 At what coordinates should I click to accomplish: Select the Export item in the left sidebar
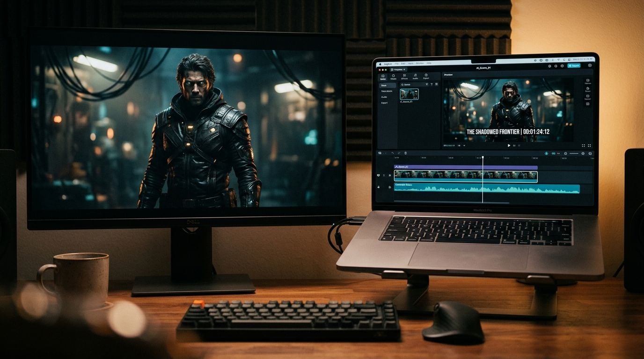(x=384, y=103)
